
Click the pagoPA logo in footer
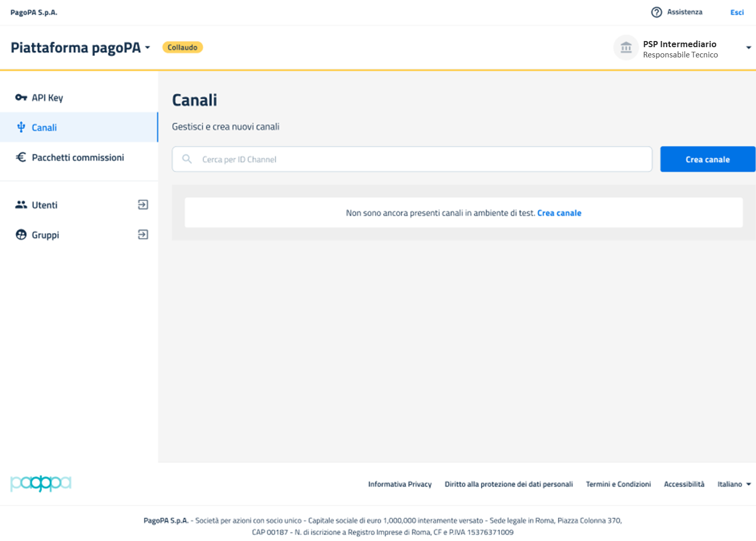(41, 483)
